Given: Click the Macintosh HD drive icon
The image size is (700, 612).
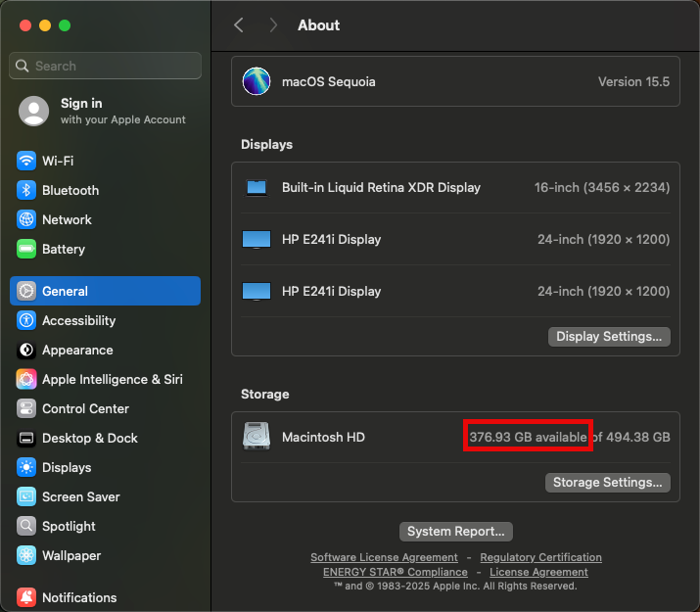Looking at the screenshot, I should [x=257, y=437].
